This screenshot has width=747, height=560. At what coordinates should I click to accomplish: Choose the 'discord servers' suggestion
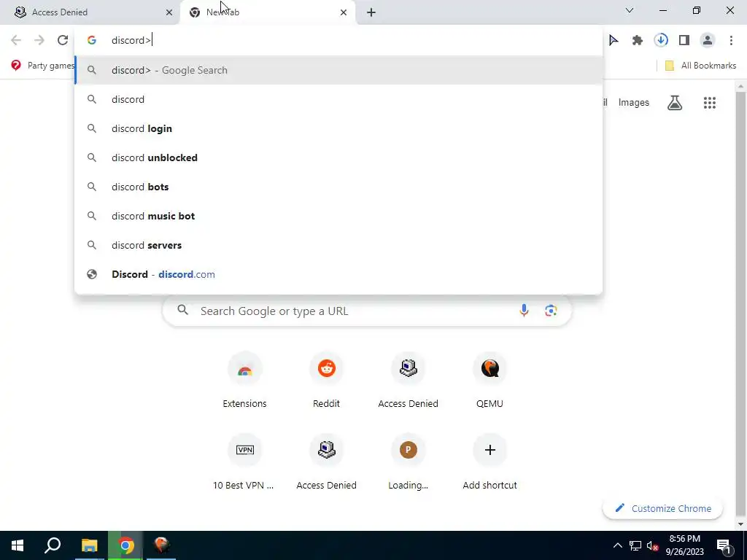(338, 245)
